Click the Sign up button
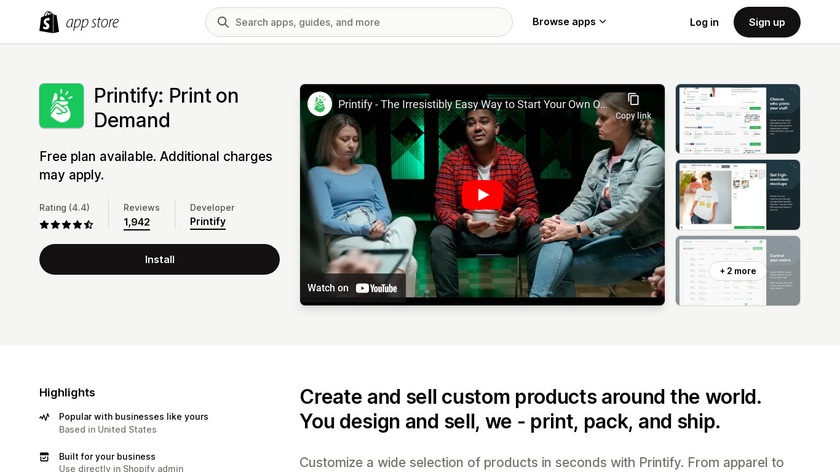Image resolution: width=840 pixels, height=472 pixels. (x=767, y=23)
